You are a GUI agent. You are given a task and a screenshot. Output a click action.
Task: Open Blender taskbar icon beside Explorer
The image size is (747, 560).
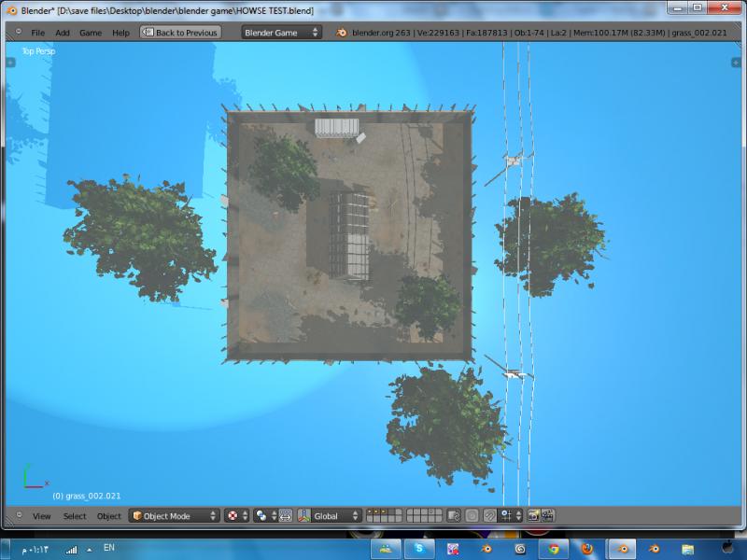click(655, 549)
